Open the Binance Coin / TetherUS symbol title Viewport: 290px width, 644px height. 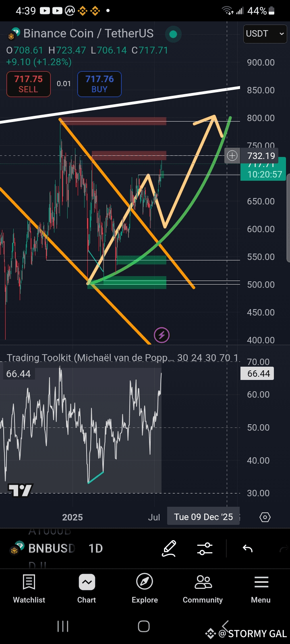(88, 33)
